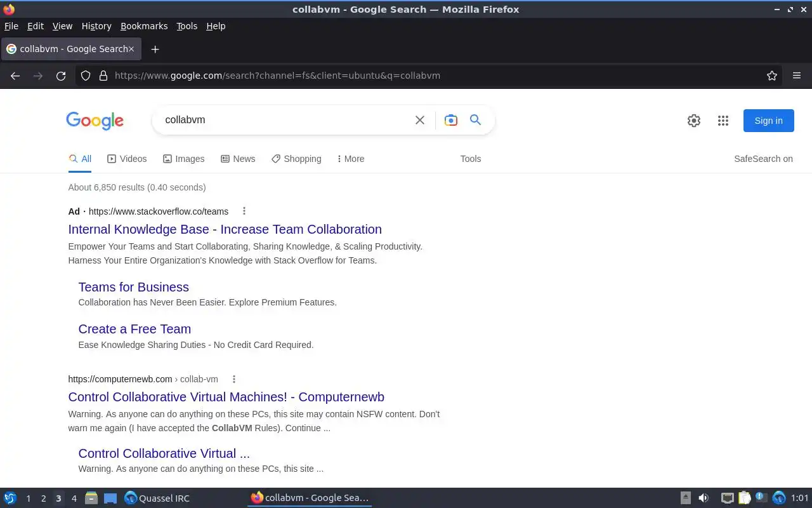
Task: Click the removable media eject tray icon
Action: [x=686, y=498]
